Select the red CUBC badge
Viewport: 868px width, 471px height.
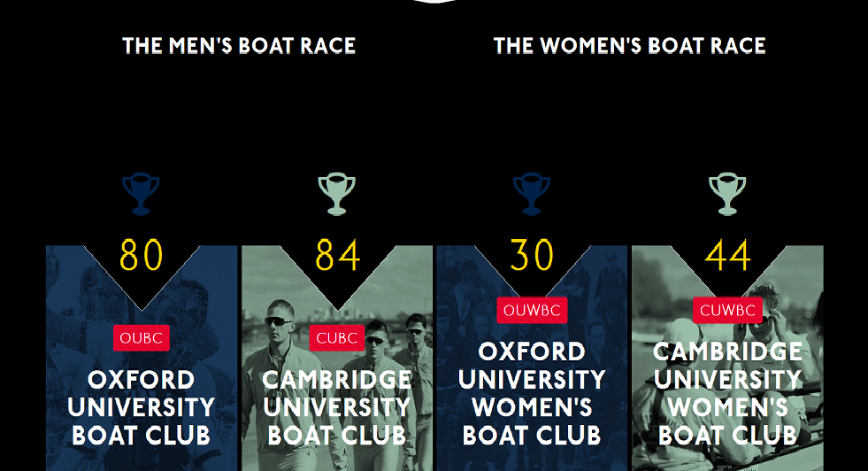click(x=336, y=338)
